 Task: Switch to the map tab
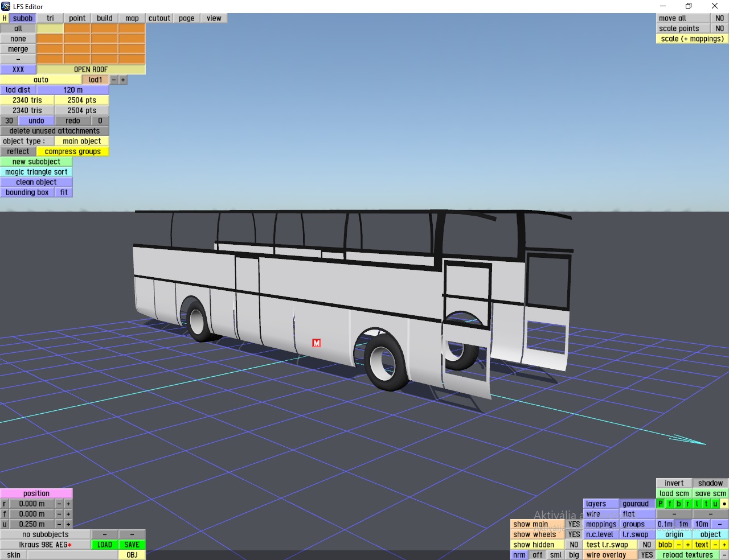click(132, 18)
